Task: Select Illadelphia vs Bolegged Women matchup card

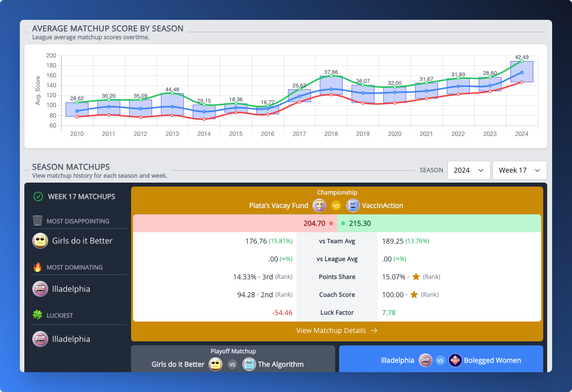Action: tap(441, 359)
